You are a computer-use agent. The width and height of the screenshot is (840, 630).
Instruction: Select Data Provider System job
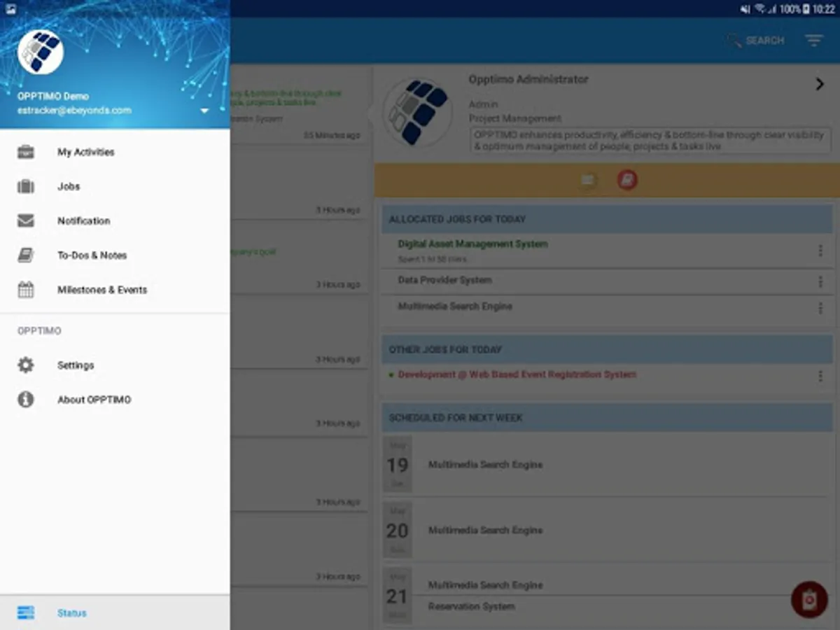(x=445, y=280)
